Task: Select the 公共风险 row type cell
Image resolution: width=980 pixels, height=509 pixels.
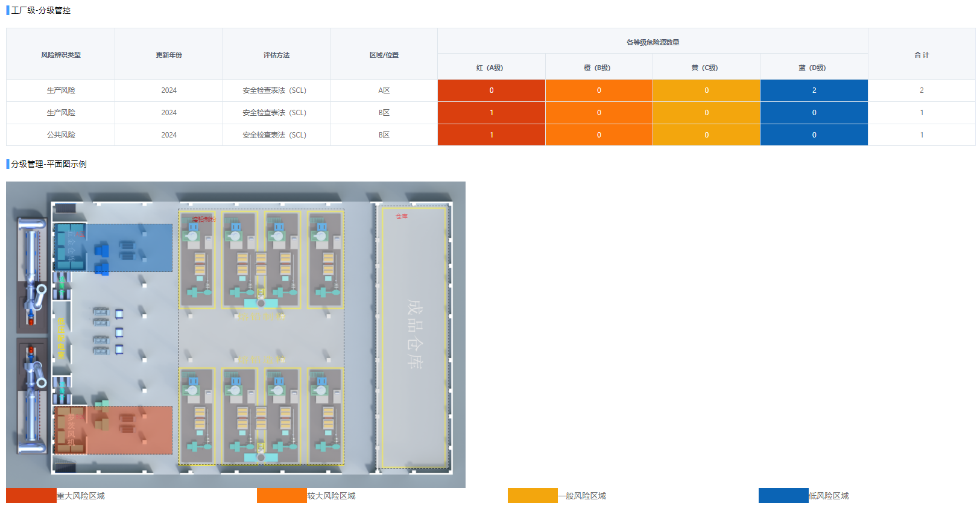Action: pos(60,135)
